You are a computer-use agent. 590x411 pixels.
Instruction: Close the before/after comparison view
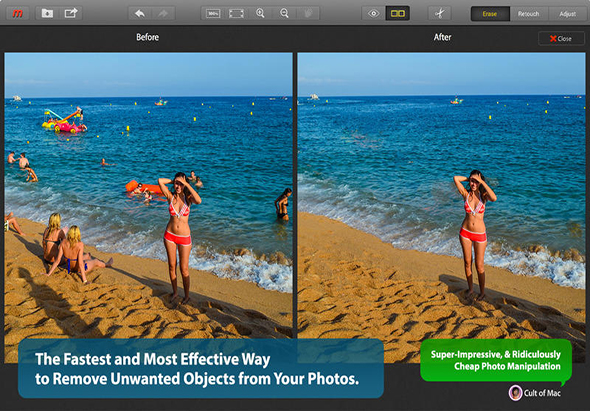point(561,38)
